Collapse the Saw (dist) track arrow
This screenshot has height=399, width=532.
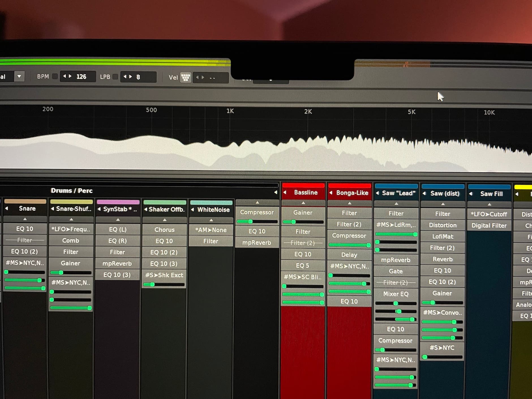(424, 194)
